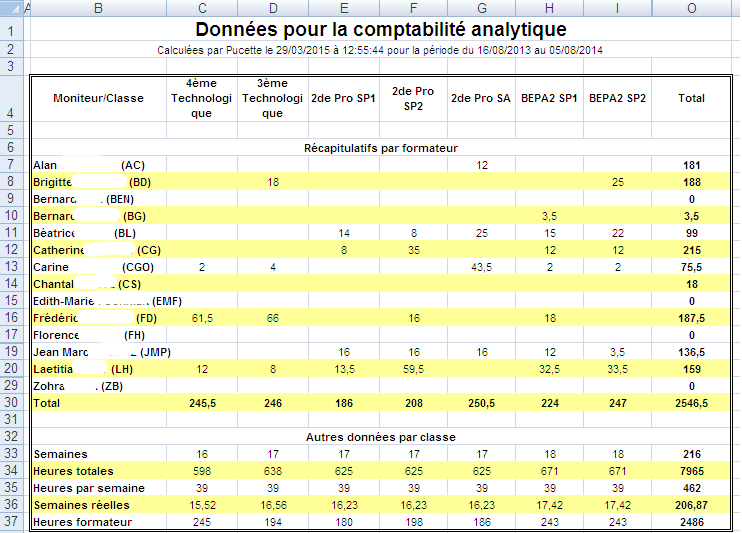
Task: Click the Select All corner of the sheet
Action: 9,8
